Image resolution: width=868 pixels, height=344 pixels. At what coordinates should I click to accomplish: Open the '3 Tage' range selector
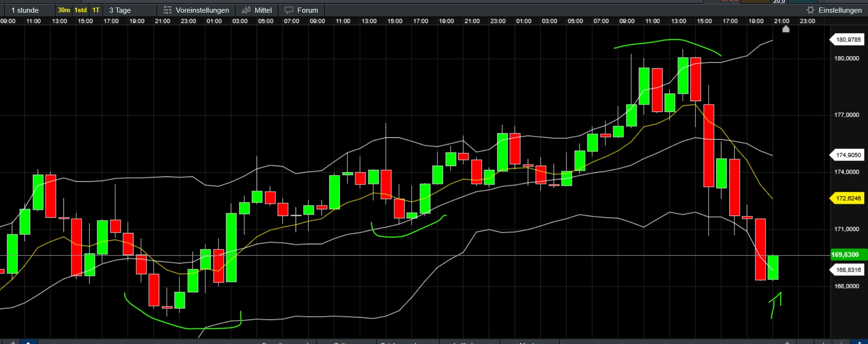click(x=120, y=10)
